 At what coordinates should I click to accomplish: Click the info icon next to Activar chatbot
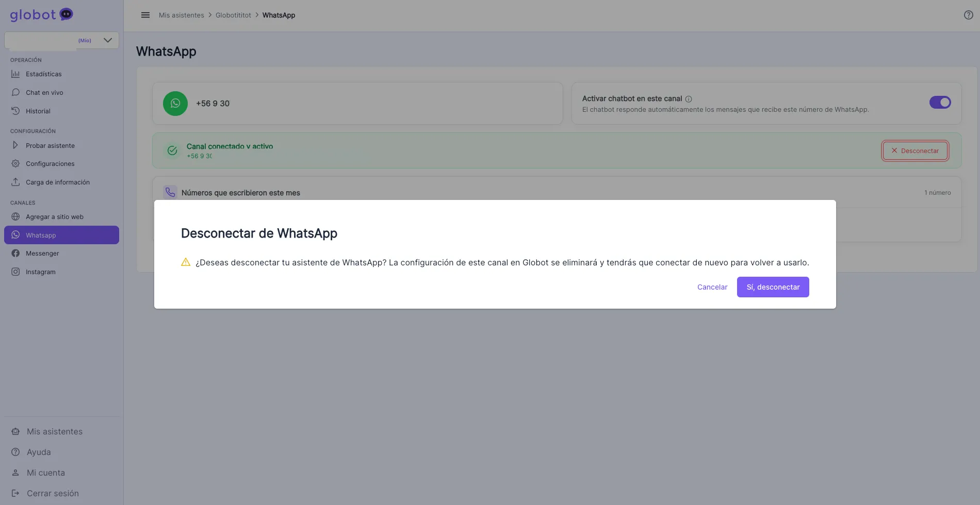tap(689, 99)
